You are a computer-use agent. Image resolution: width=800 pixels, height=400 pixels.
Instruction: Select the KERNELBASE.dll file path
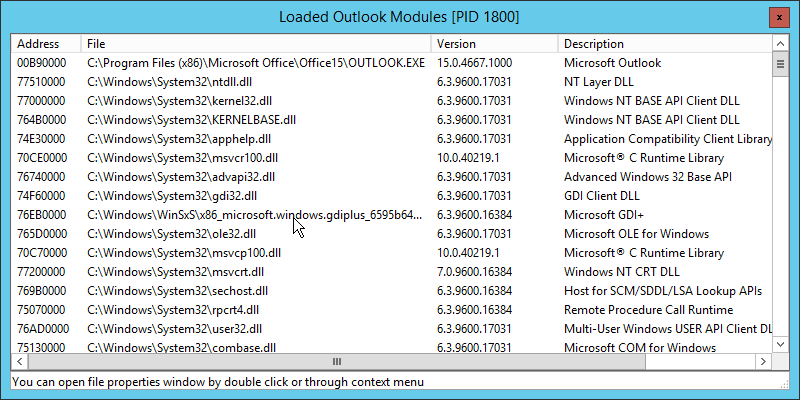pos(191,120)
